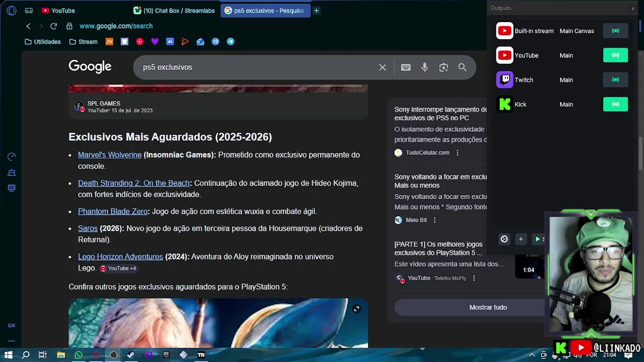Open YouTube +4 sources chip
644x362 pixels.
point(118,268)
